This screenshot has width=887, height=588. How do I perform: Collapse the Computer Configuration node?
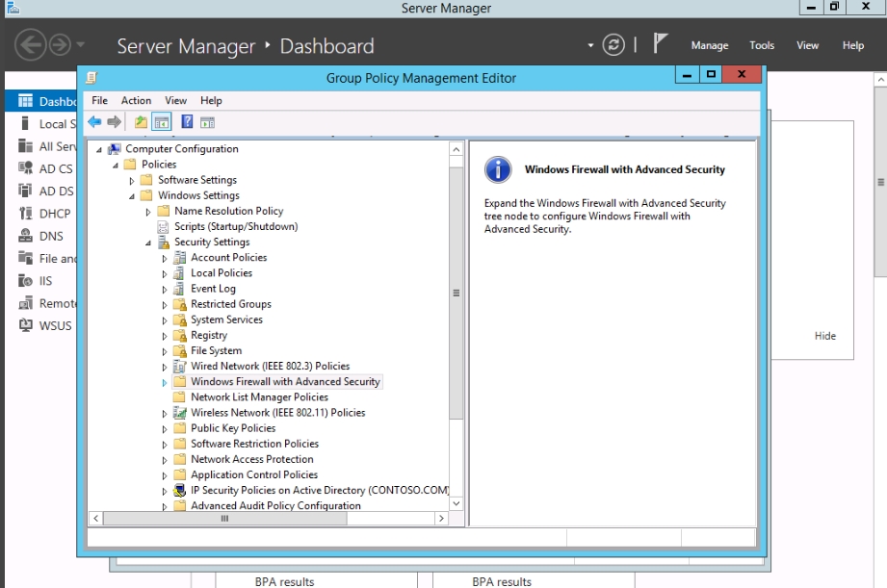pos(99,150)
